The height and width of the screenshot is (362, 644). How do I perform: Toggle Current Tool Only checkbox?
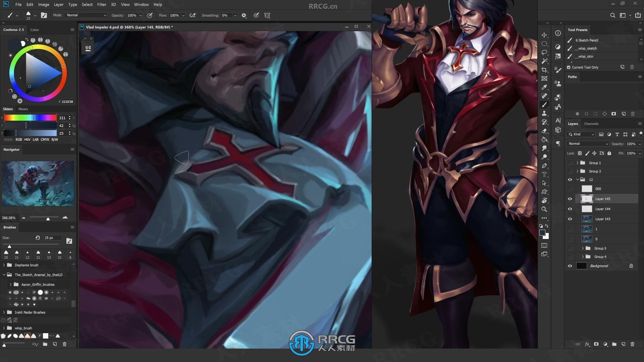point(569,67)
